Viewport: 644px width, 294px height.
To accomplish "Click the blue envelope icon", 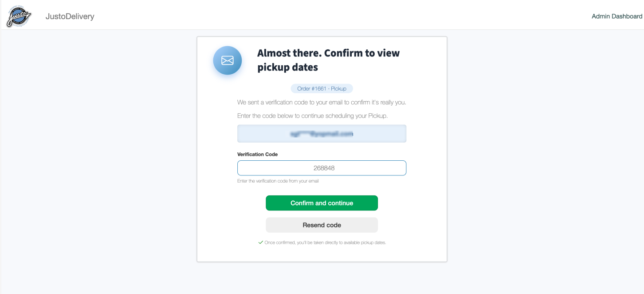I will point(228,60).
